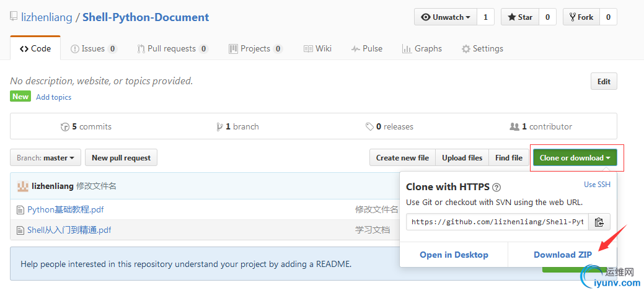Switch to Use SSH link
This screenshot has width=644, height=293.
597,185
